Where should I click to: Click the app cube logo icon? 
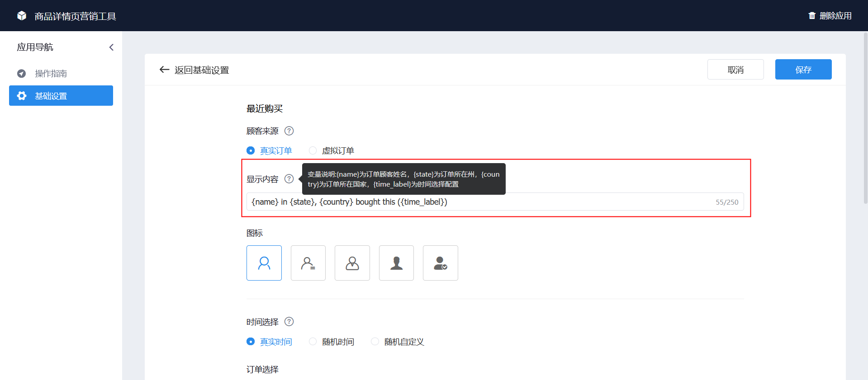[x=22, y=16]
